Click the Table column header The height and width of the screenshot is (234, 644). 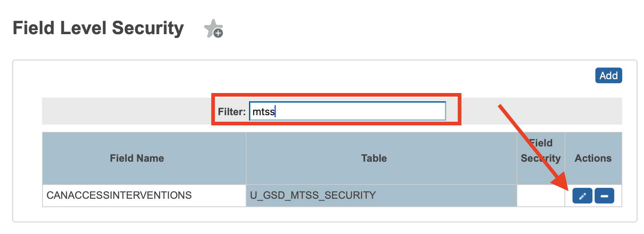click(374, 158)
